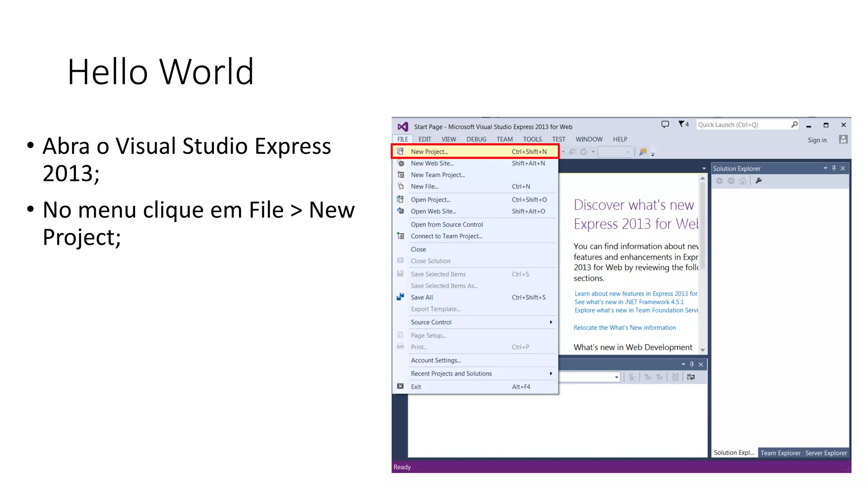Image resolution: width=868 pixels, height=488 pixels.
Task: Click the Start Page scroll down arrow
Action: tap(703, 350)
